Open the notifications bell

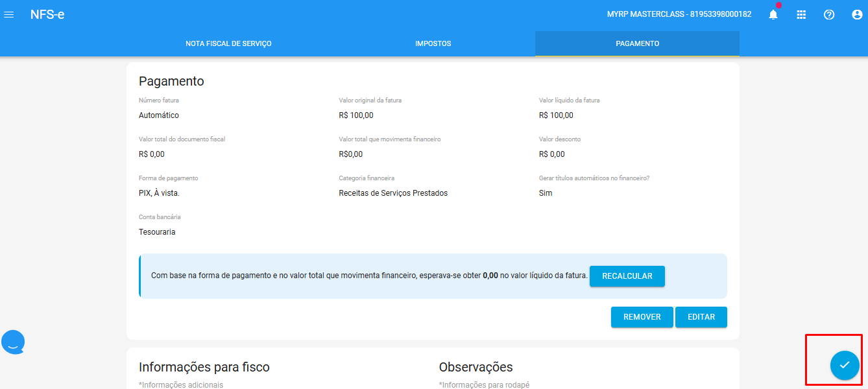(x=773, y=14)
